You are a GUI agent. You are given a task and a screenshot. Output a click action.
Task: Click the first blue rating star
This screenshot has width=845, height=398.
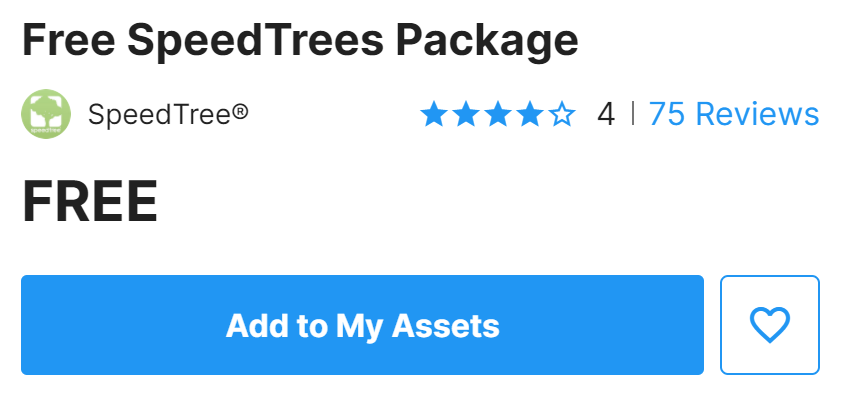(x=434, y=115)
